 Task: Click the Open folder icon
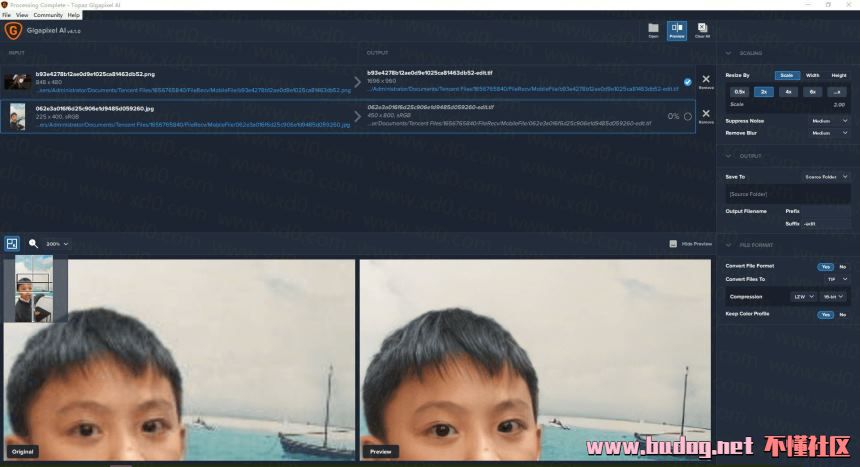pos(653,30)
